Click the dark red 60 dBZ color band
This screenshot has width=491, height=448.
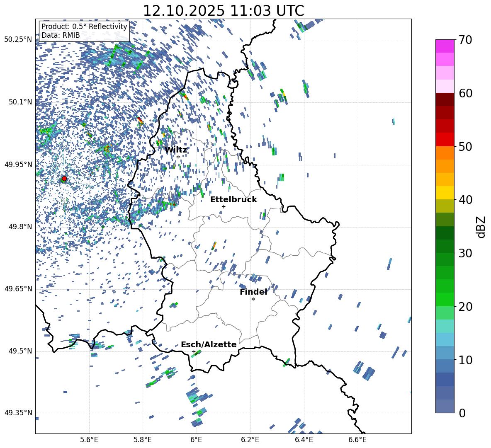click(x=445, y=99)
